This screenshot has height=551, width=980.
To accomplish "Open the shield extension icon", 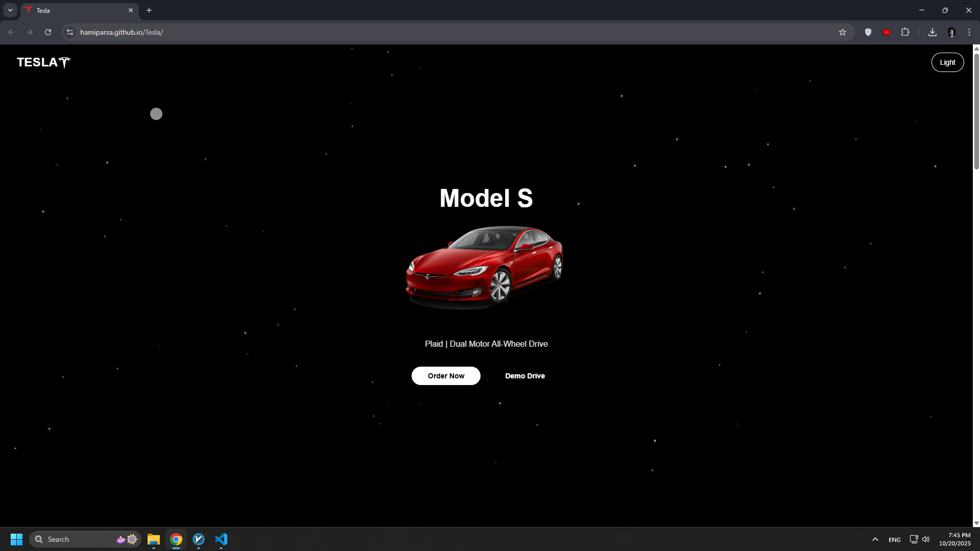I will click(868, 32).
